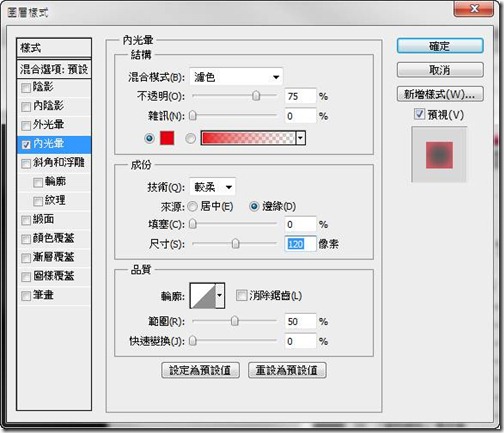This screenshot has width=504, height=433.
Task: Click the 填塞 choke slider handle
Action: click(x=193, y=224)
